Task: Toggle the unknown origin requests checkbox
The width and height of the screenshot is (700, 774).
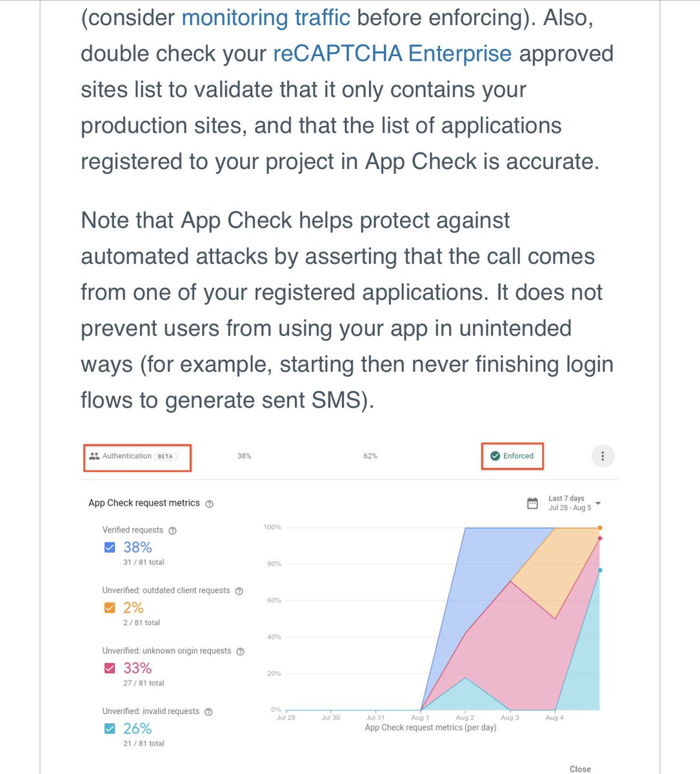Action: pos(110,668)
